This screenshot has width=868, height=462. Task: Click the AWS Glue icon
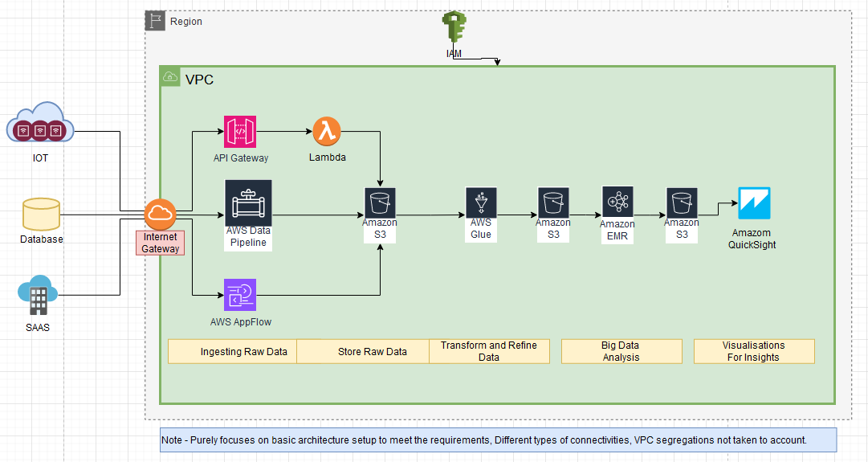point(481,202)
